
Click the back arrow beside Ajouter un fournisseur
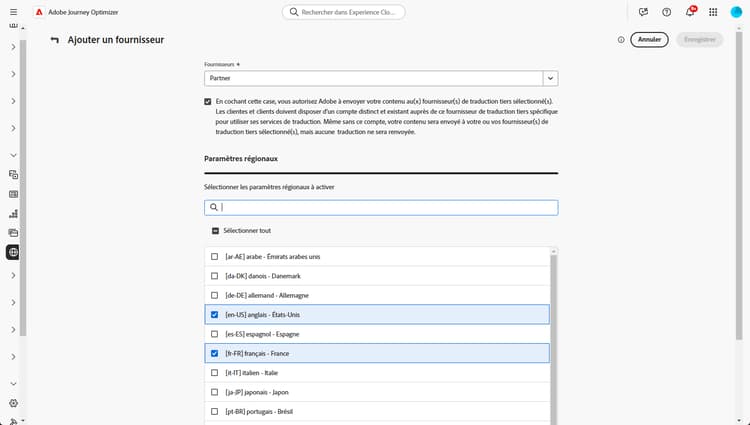55,40
